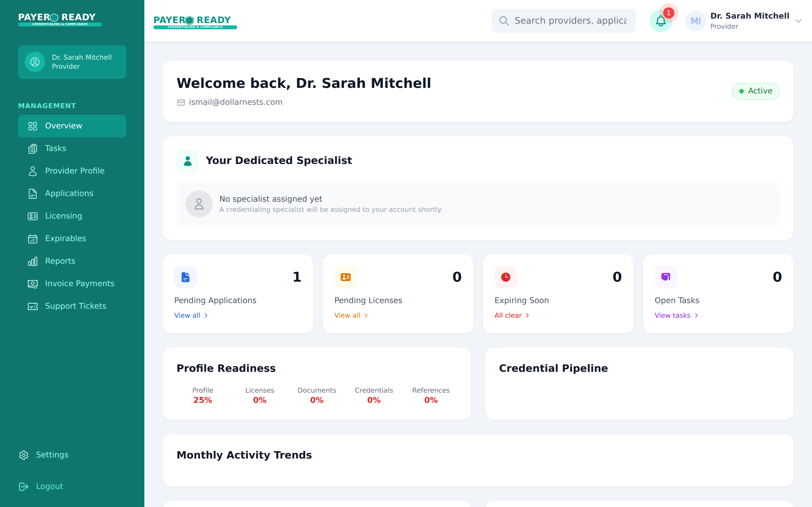
Task: Open the notifications bell icon
Action: [x=661, y=21]
